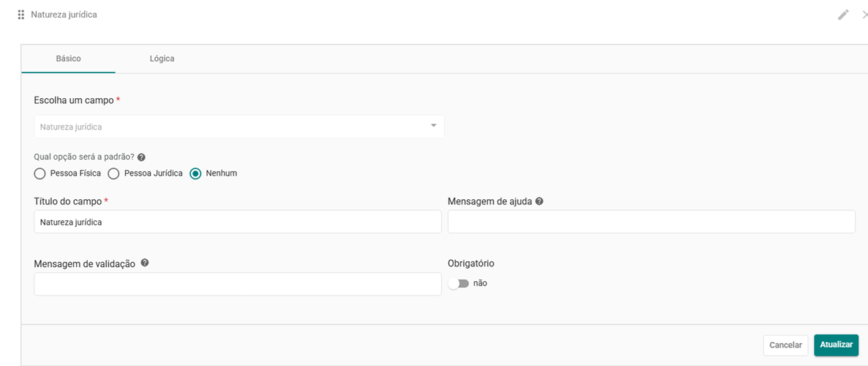Click the Título do campo label
The image size is (868, 366).
tap(68, 201)
